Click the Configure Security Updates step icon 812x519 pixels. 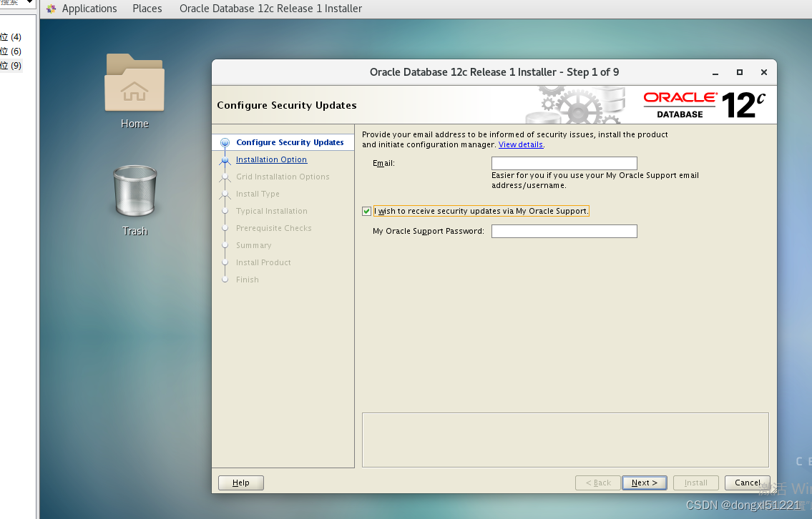[x=223, y=142]
